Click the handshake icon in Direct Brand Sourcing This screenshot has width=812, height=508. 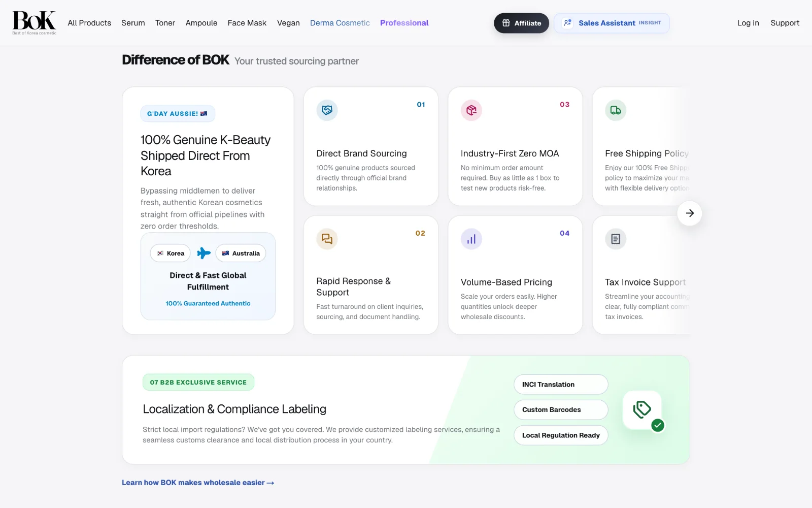[x=327, y=110]
